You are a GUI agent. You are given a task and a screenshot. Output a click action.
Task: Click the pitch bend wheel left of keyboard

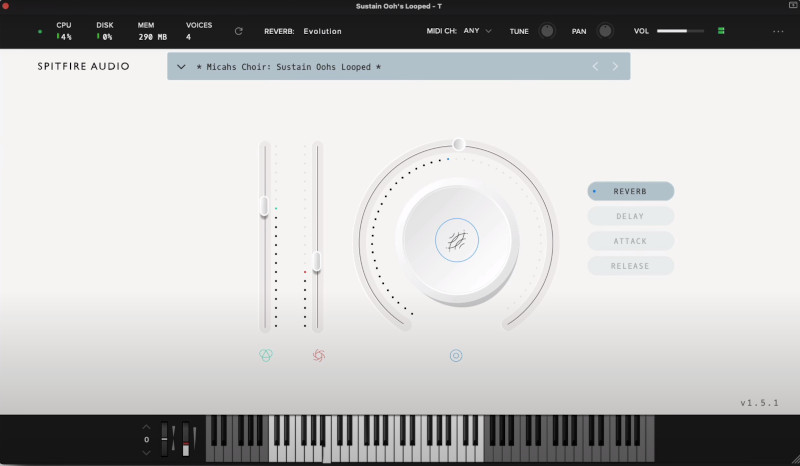coord(164,438)
